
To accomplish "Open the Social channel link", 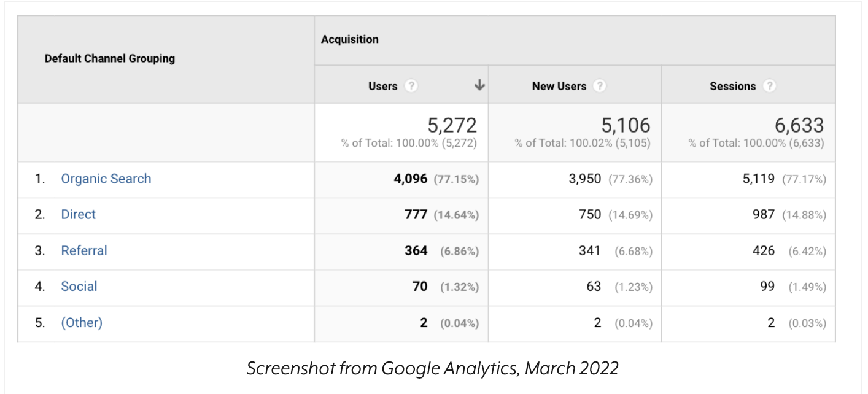I will click(x=79, y=287).
